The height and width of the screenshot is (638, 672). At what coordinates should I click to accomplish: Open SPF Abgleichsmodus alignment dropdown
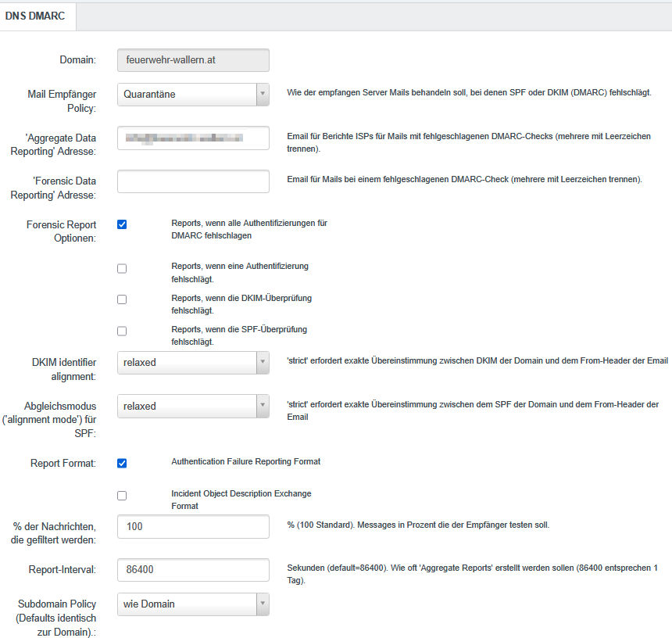263,407
